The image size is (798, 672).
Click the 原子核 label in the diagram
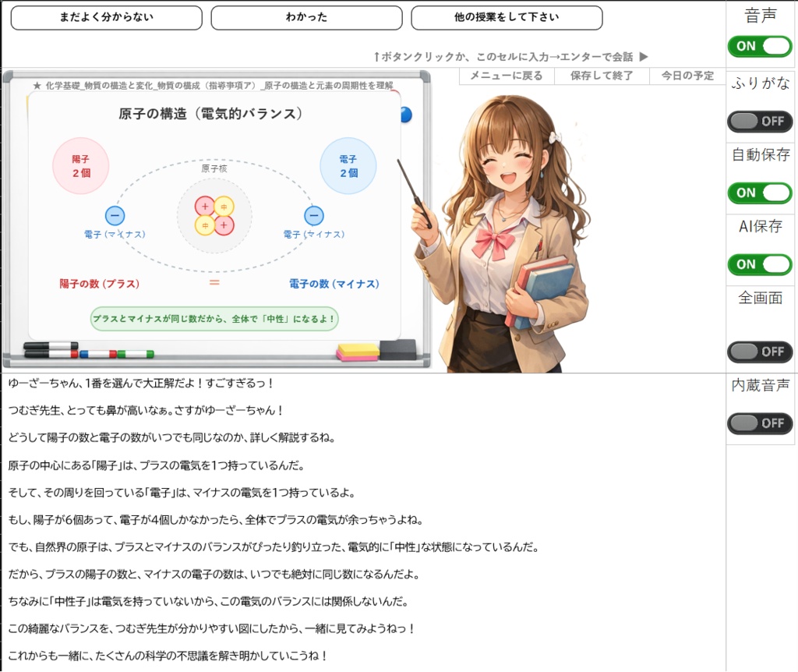[x=214, y=168]
